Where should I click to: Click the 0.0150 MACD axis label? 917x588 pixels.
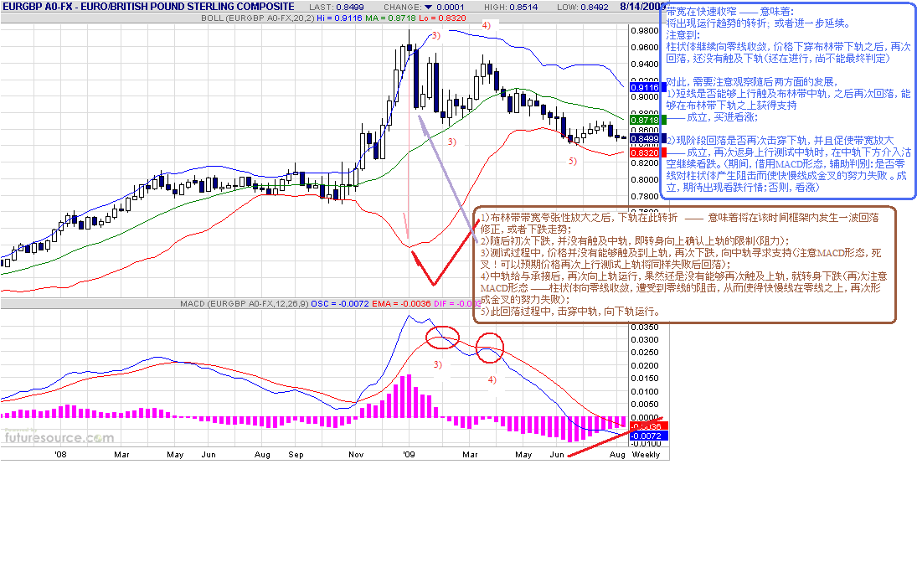(x=645, y=378)
